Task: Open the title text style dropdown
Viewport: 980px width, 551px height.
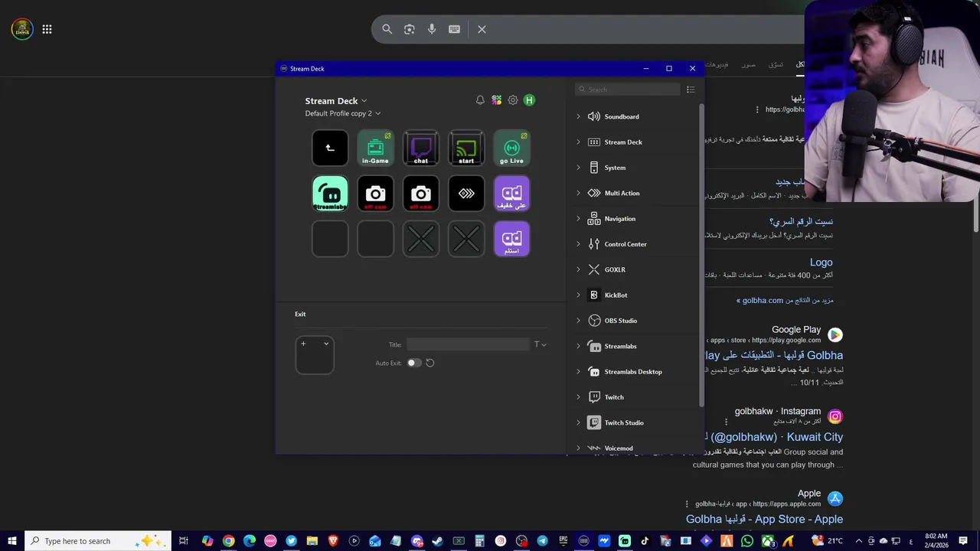Action: pos(541,344)
